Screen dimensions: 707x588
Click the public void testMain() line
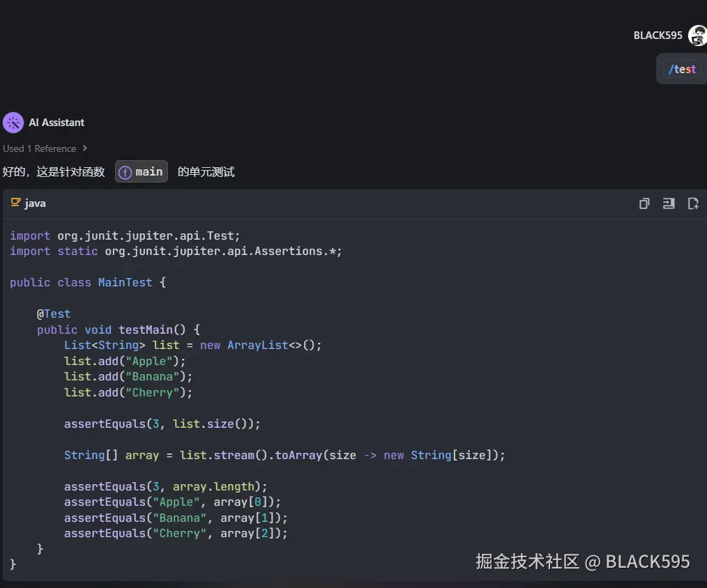(x=119, y=330)
